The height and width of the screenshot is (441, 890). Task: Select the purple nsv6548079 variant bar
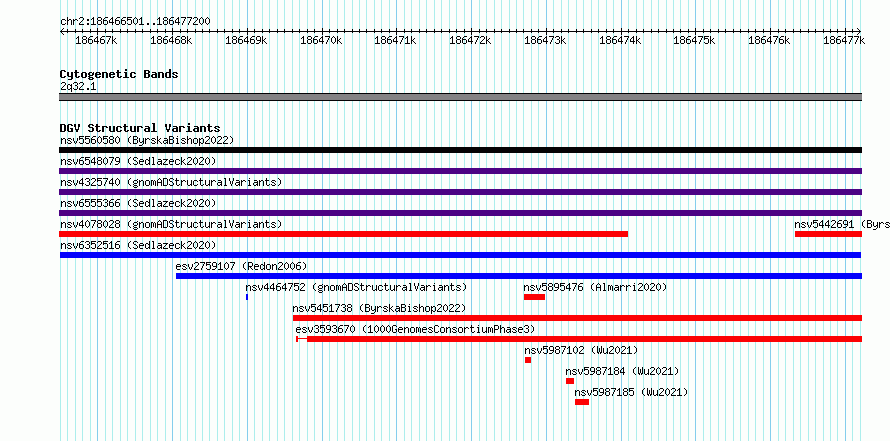click(x=460, y=171)
